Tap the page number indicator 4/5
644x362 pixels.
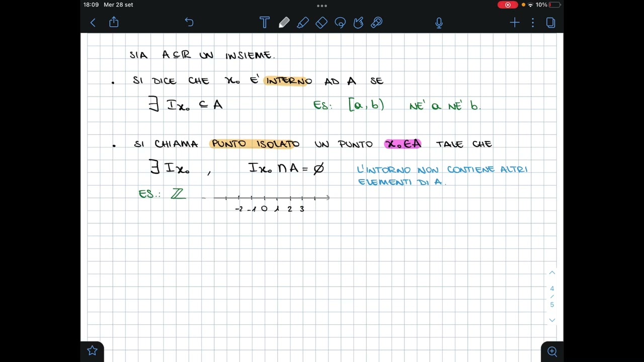click(x=552, y=297)
